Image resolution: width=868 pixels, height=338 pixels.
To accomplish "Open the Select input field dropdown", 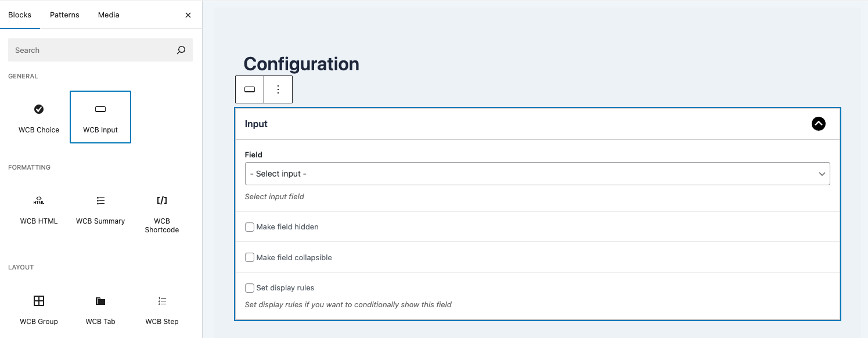I will [x=537, y=174].
